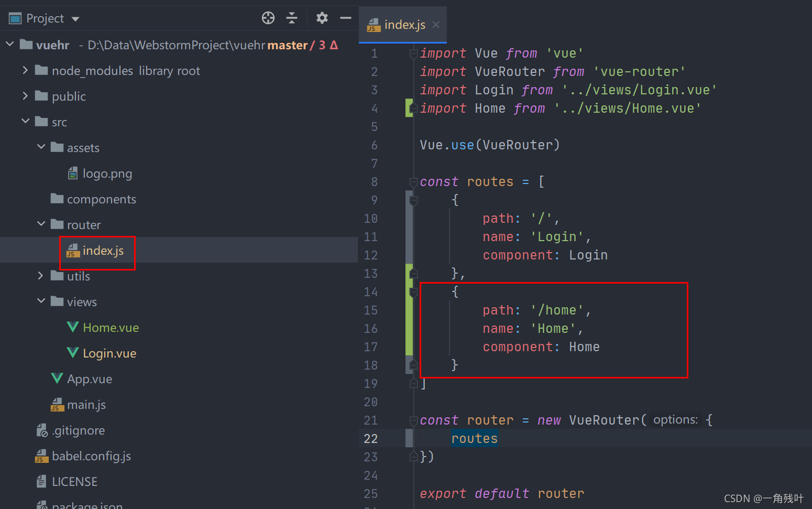Screen dimensions: 812x509
Task: Open Project panel settings gear
Action: pyautogui.click(x=322, y=18)
